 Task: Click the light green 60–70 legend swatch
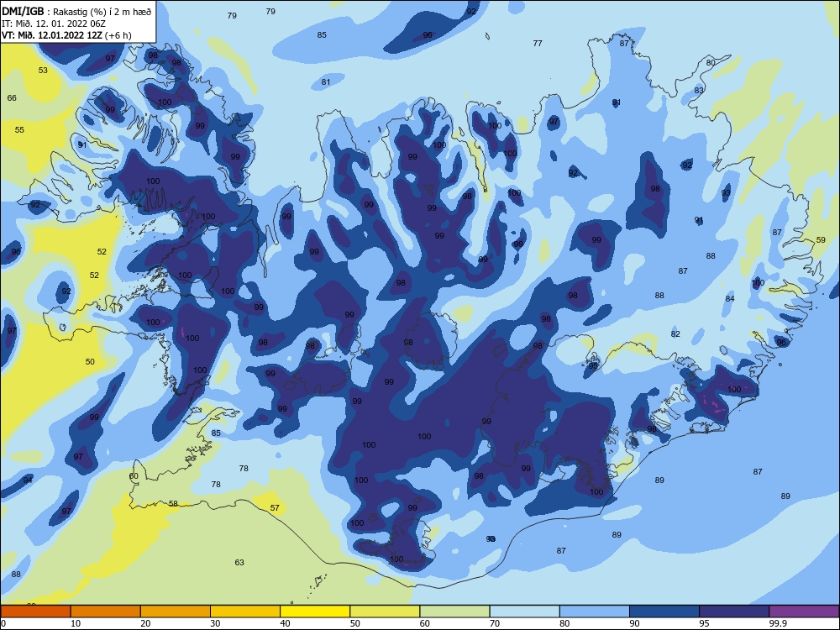click(454, 612)
